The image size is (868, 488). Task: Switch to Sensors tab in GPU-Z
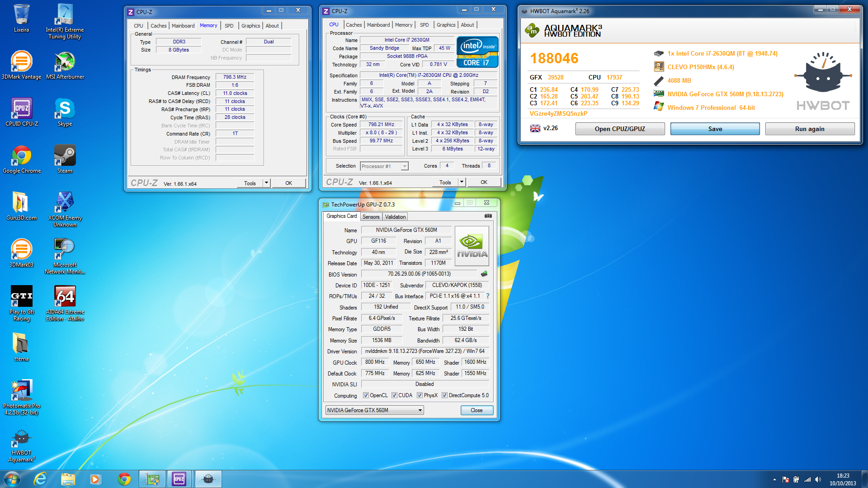point(371,217)
